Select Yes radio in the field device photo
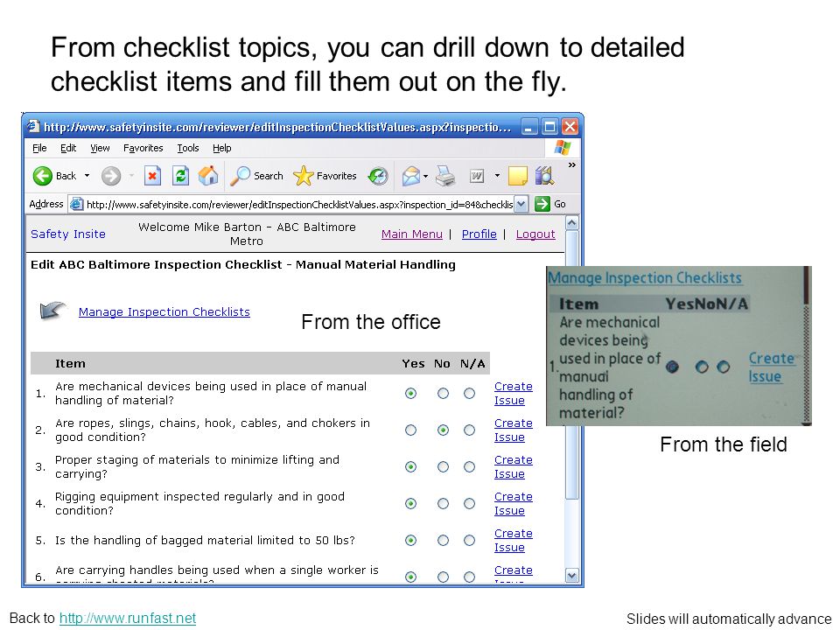Screen dimensions: 840x630 tap(672, 367)
